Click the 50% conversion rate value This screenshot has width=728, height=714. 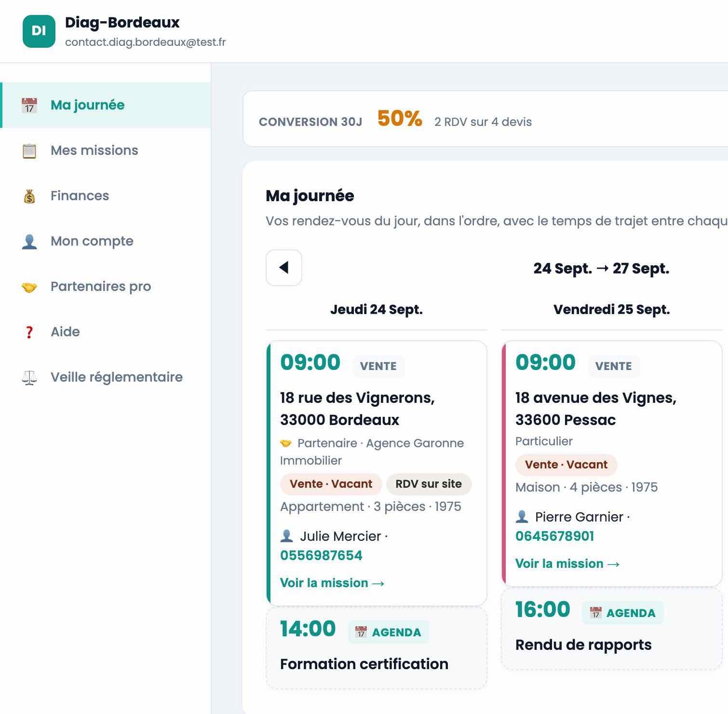tap(400, 119)
